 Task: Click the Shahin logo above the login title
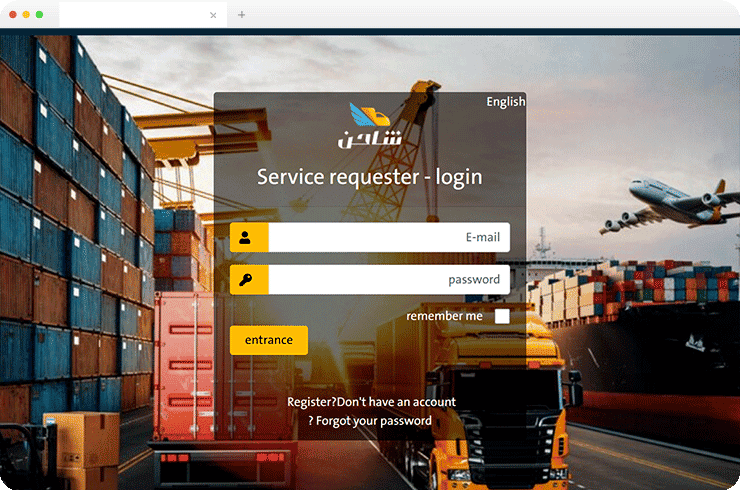[370, 127]
